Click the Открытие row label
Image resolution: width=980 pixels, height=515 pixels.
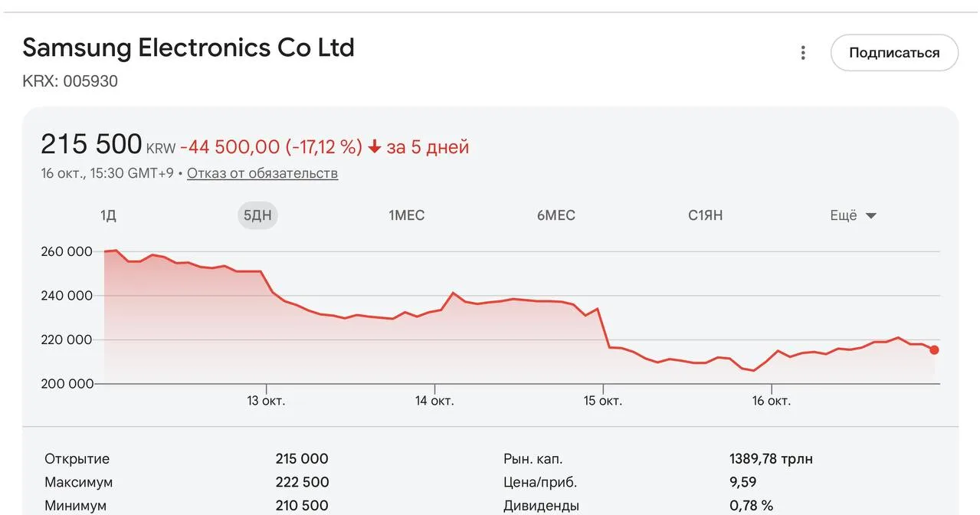point(77,459)
